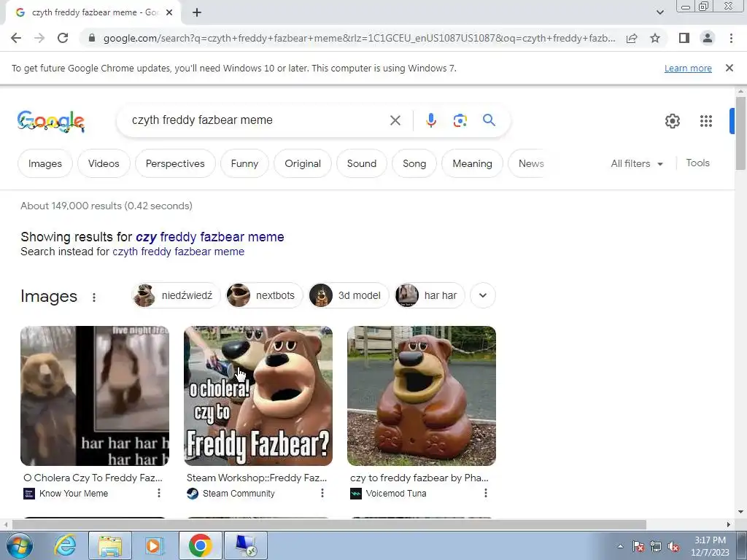Click the O Cholera Czy To Freddy title

click(x=93, y=478)
